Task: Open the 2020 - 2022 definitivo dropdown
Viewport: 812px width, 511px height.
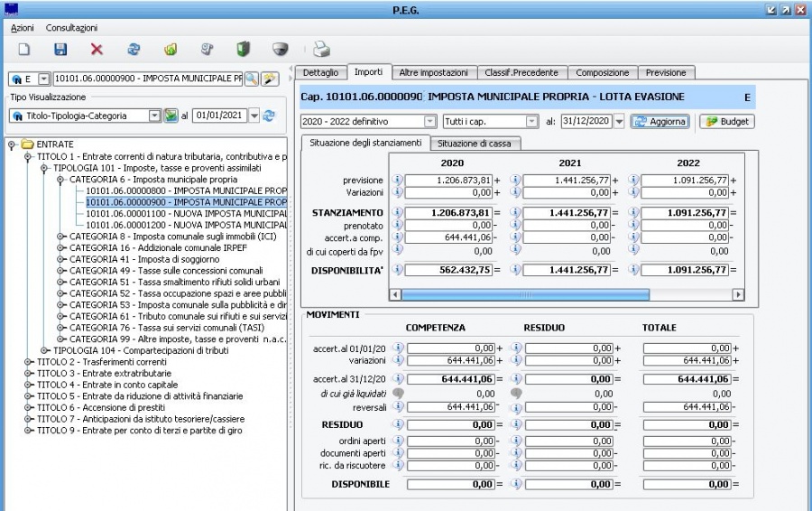Action: click(x=429, y=121)
